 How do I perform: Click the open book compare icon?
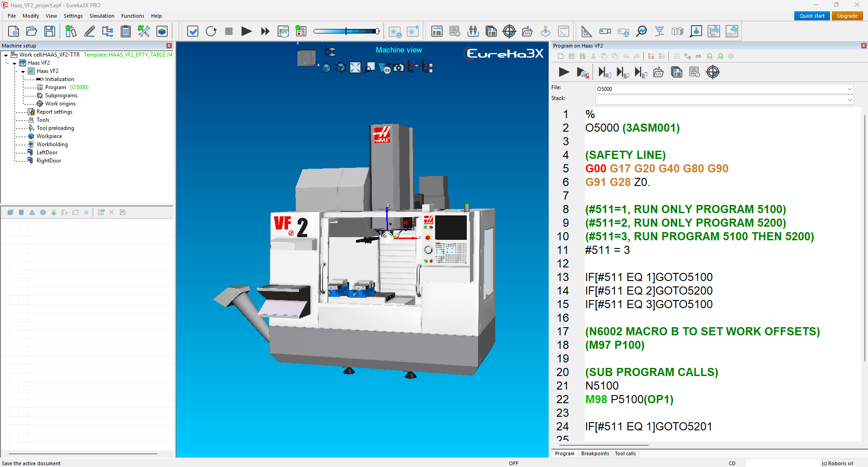(x=678, y=31)
